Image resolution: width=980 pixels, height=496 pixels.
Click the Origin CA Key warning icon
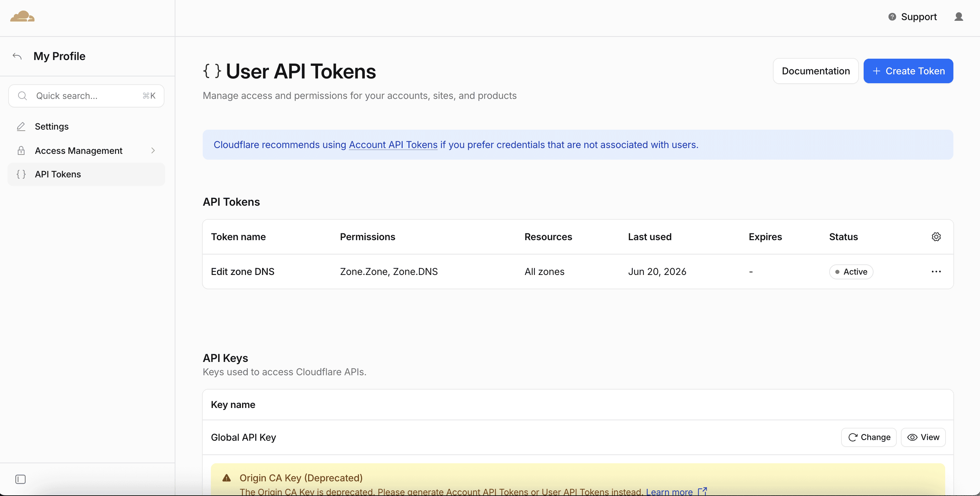[226, 478]
